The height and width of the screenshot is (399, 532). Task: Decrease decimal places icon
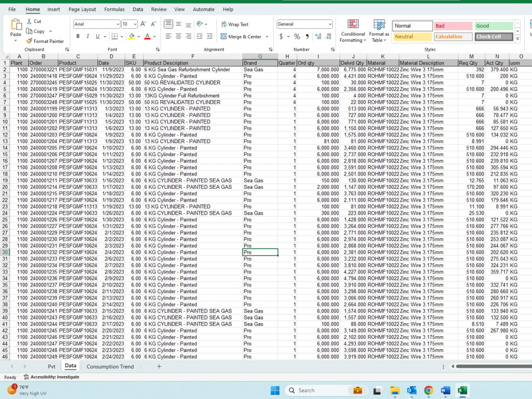pos(328,36)
